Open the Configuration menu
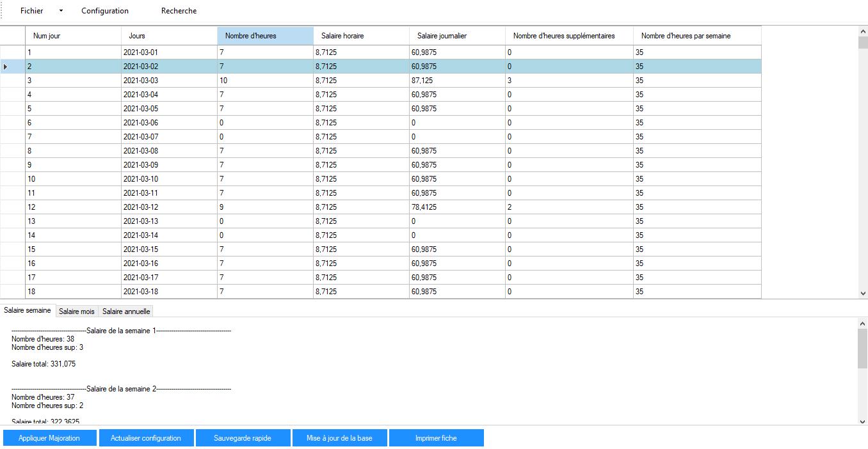 pos(105,11)
